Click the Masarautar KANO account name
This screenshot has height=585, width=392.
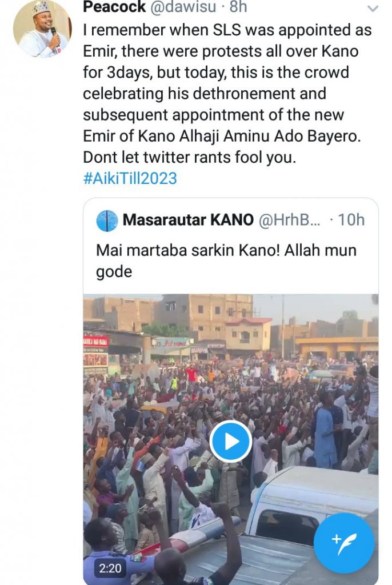[x=189, y=221]
